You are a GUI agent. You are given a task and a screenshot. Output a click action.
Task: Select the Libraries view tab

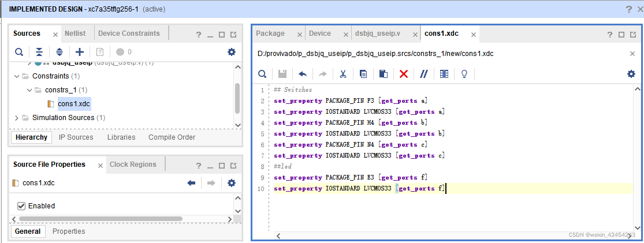coord(121,137)
